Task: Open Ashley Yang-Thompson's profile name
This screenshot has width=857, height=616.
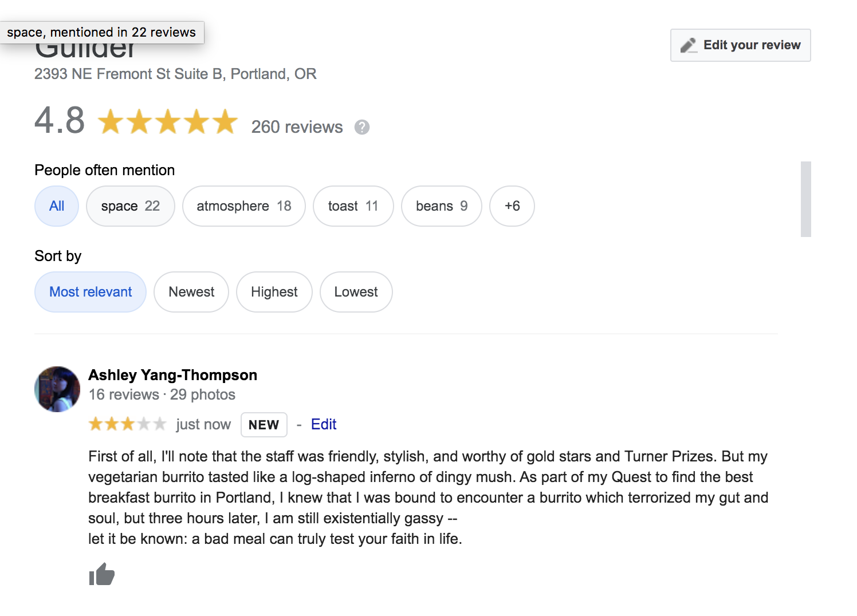Action: coord(172,375)
